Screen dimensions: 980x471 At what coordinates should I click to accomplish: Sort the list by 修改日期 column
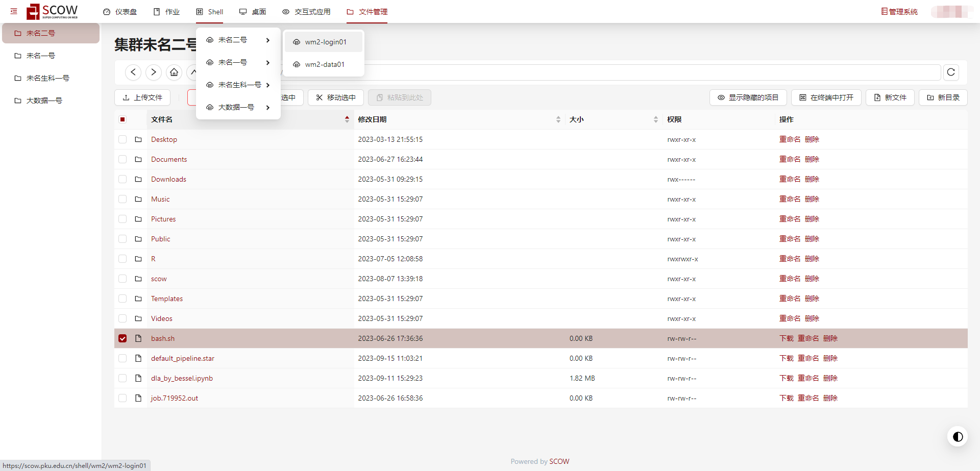558,119
